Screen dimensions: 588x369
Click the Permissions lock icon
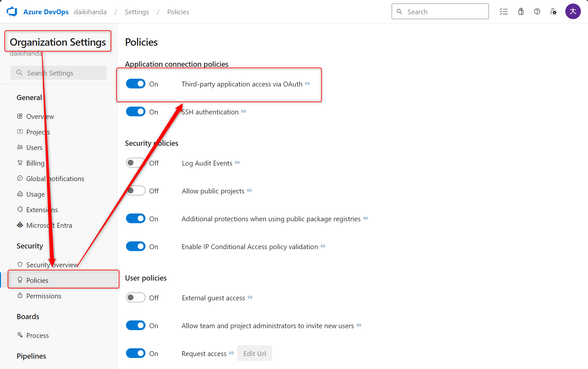[x=20, y=295]
